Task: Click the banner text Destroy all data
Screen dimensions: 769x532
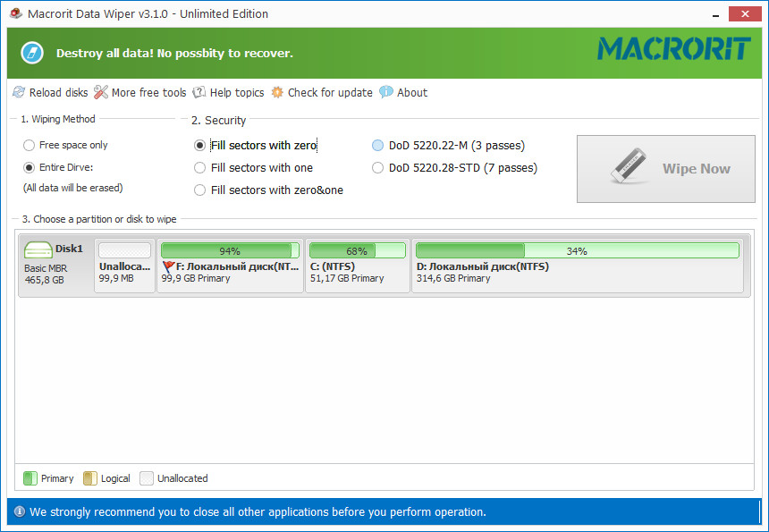Action: (x=174, y=53)
